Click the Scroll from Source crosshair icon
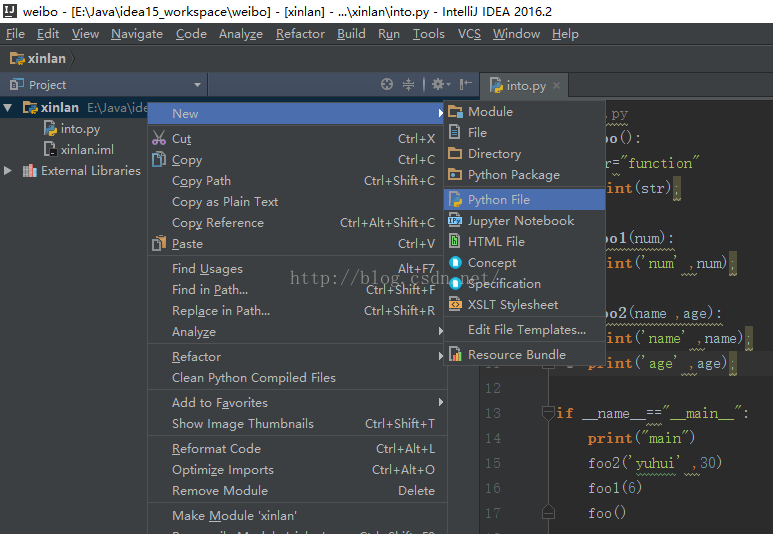The height and width of the screenshot is (534, 773). pos(387,84)
